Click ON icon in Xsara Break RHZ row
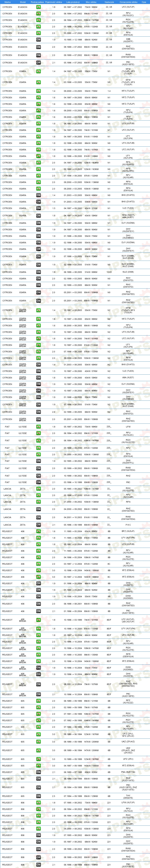The width and height of the screenshot is (150, 868). tap(38, 419)
